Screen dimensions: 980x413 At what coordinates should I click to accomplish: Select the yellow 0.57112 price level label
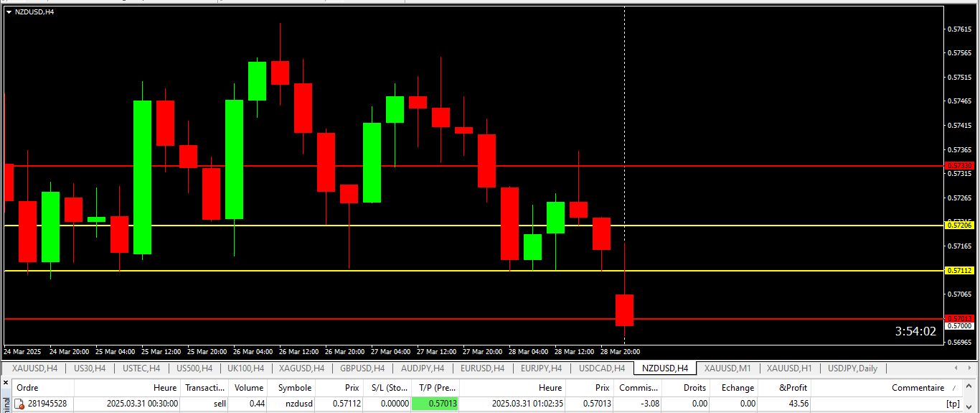coord(960,271)
